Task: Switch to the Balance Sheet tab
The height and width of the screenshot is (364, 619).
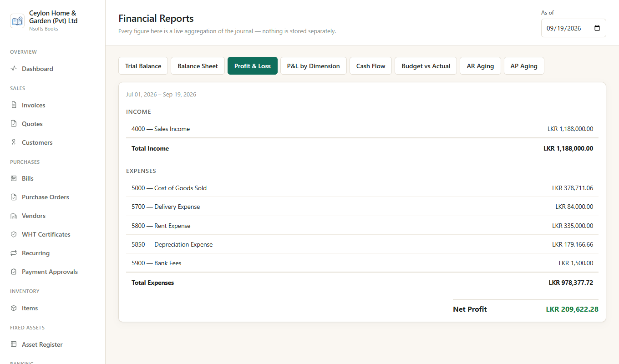Action: coord(198,66)
